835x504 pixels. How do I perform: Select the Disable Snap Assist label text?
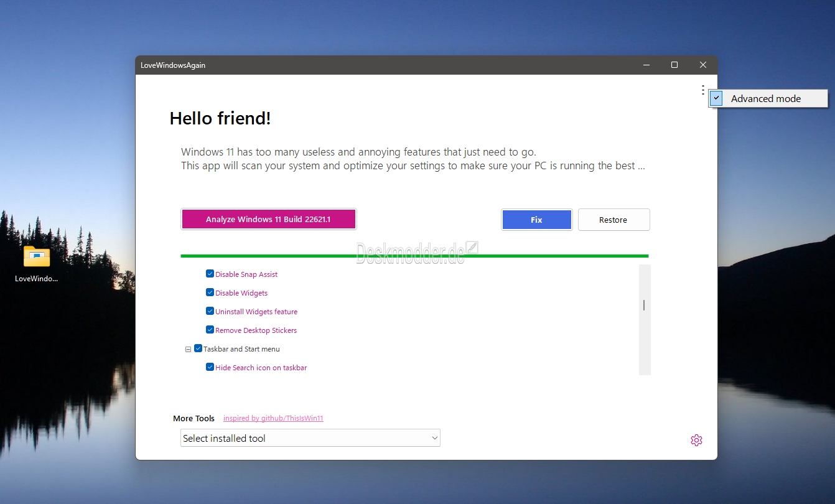[246, 274]
